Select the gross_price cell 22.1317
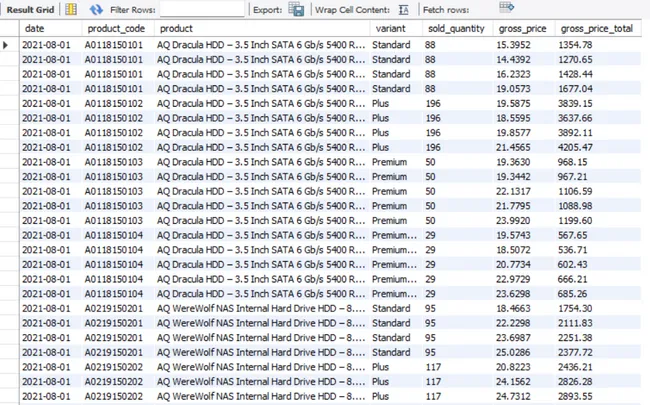Screen dimensions: 650x405 coord(513,191)
